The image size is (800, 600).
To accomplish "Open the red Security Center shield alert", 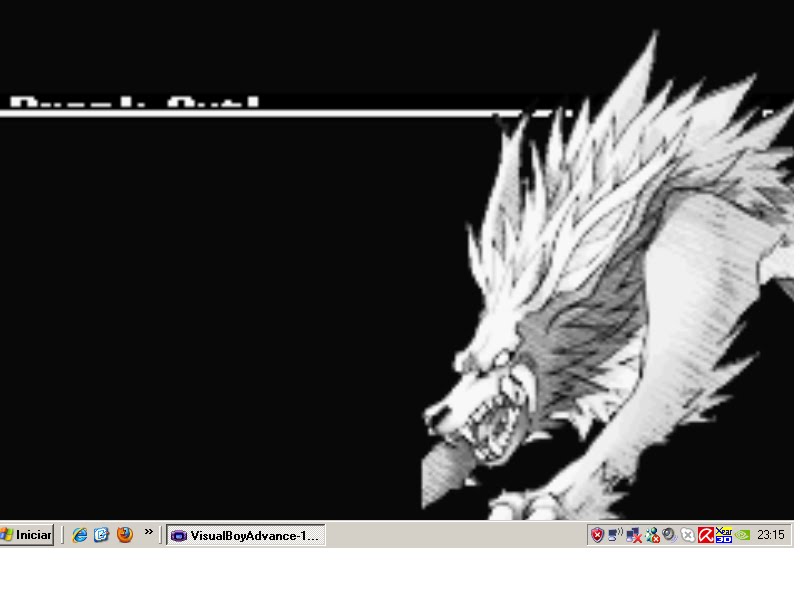I will (597, 535).
